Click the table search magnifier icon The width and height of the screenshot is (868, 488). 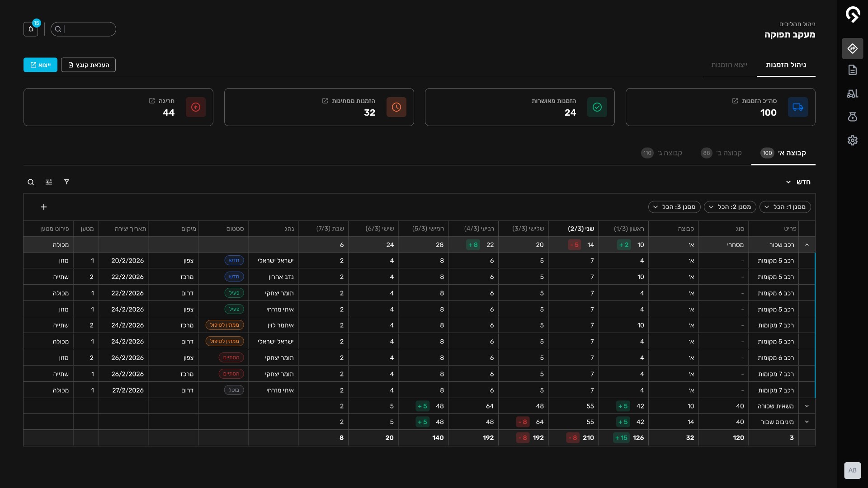tap(31, 182)
